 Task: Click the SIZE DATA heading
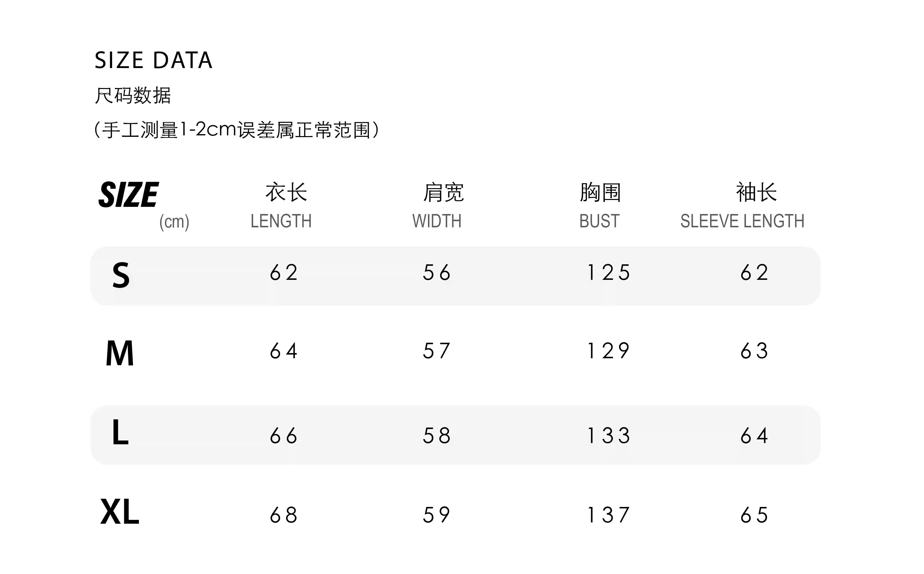click(153, 60)
